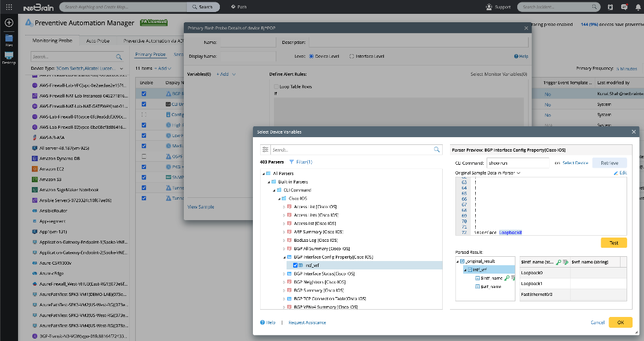Open search options icon left of parser search
This screenshot has width=644, height=341.
(264, 150)
